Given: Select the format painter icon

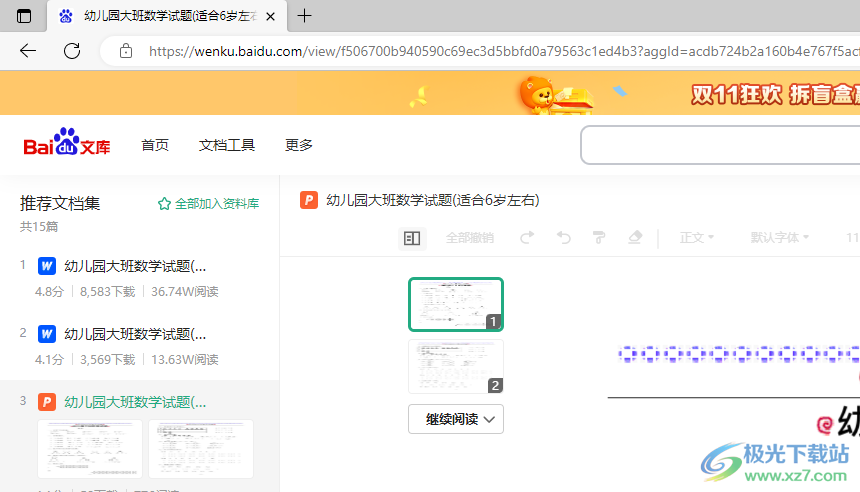Looking at the screenshot, I should click(x=599, y=237).
